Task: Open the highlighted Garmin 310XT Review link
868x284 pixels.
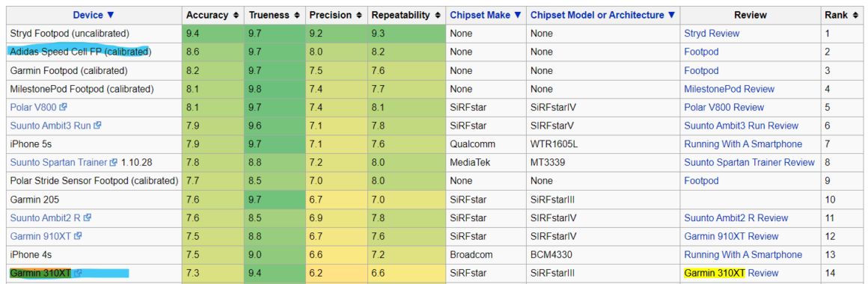Action: 731,273
